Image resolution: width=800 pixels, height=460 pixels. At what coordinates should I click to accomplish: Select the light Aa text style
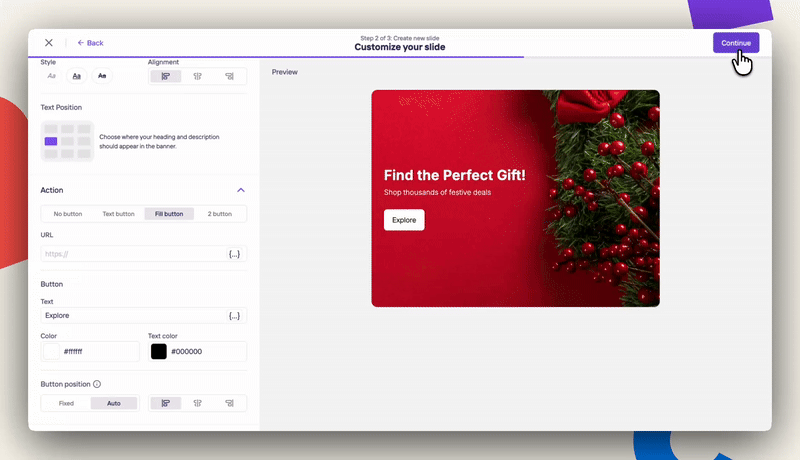[52, 76]
